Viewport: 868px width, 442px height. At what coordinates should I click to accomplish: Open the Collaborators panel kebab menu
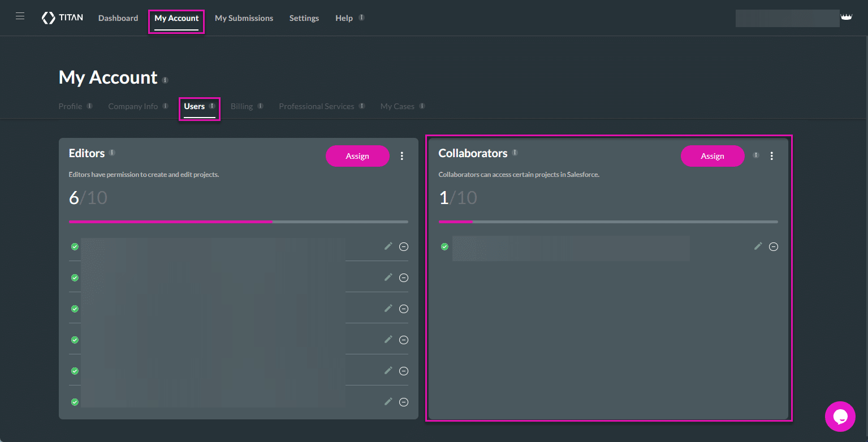point(772,155)
